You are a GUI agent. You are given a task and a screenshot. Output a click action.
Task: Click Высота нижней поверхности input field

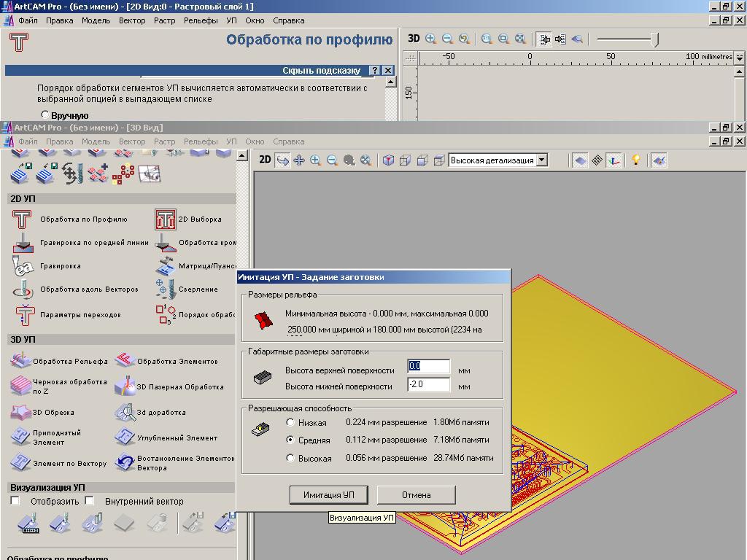tap(428, 384)
